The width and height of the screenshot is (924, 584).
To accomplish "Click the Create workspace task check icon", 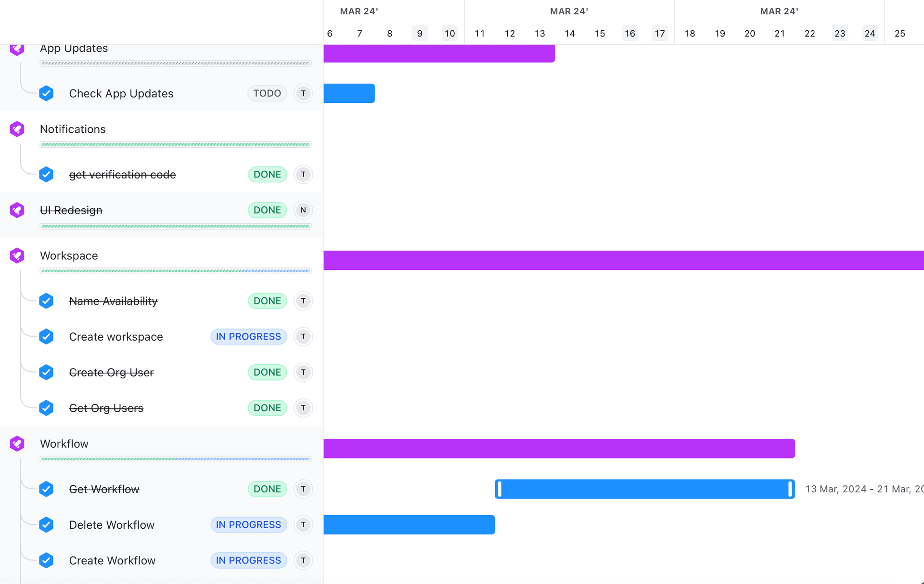I will 46,336.
